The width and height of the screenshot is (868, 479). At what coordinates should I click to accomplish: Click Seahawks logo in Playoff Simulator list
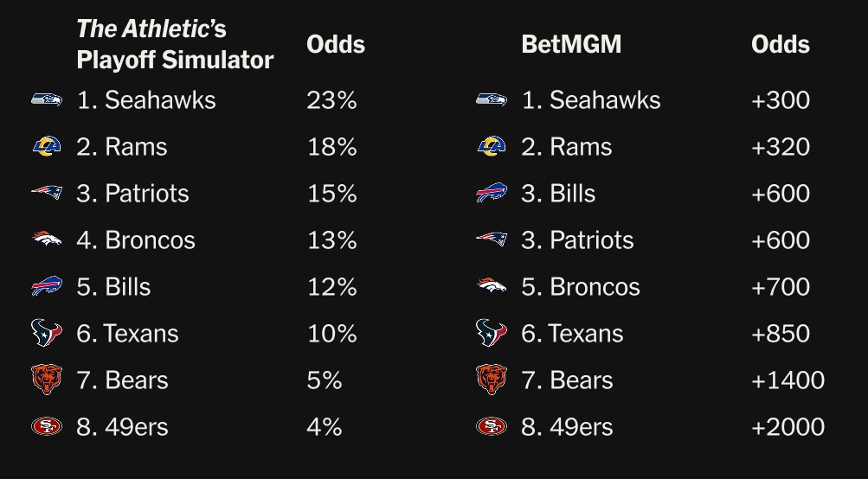[47, 99]
